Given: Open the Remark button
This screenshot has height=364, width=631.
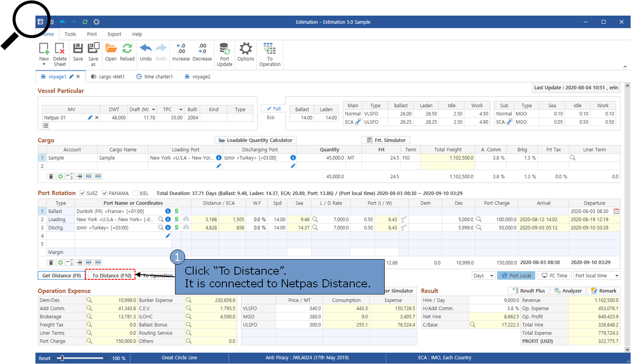Looking at the screenshot, I should 604,291.
